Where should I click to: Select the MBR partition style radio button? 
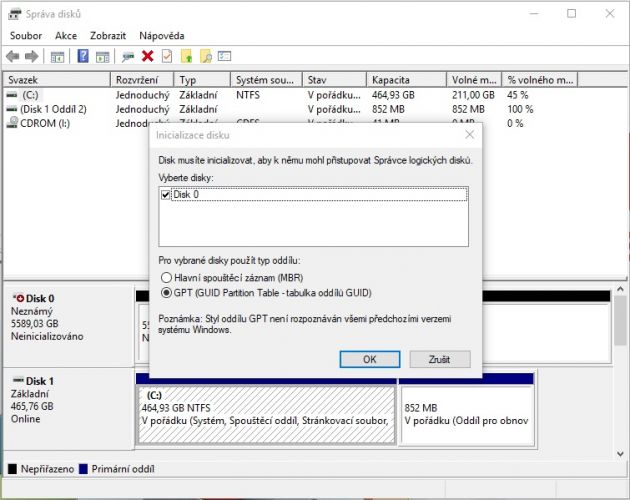(166, 277)
